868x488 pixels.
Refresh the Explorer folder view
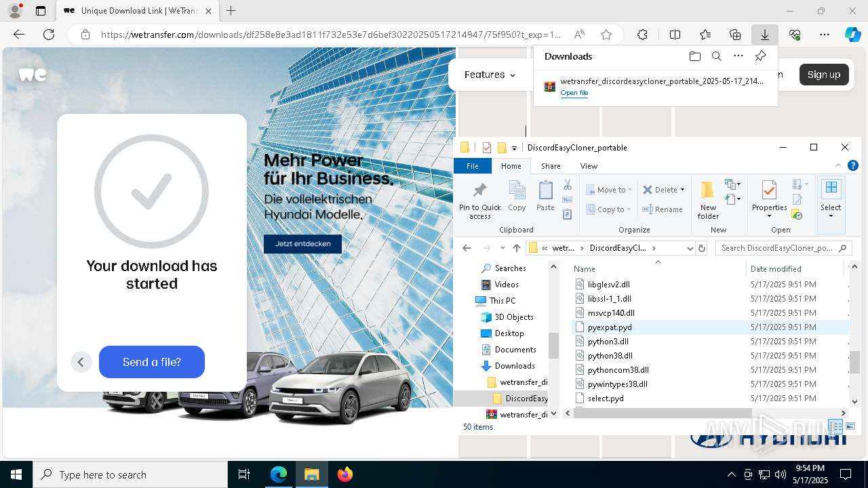point(702,248)
